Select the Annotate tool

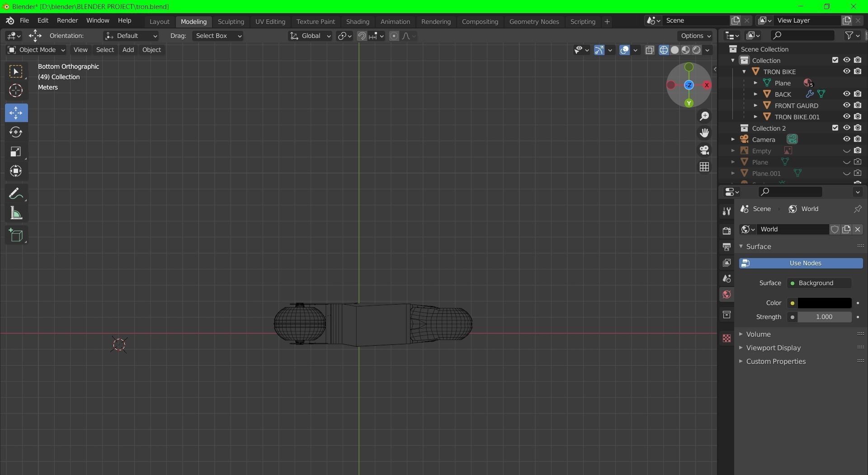[16, 194]
